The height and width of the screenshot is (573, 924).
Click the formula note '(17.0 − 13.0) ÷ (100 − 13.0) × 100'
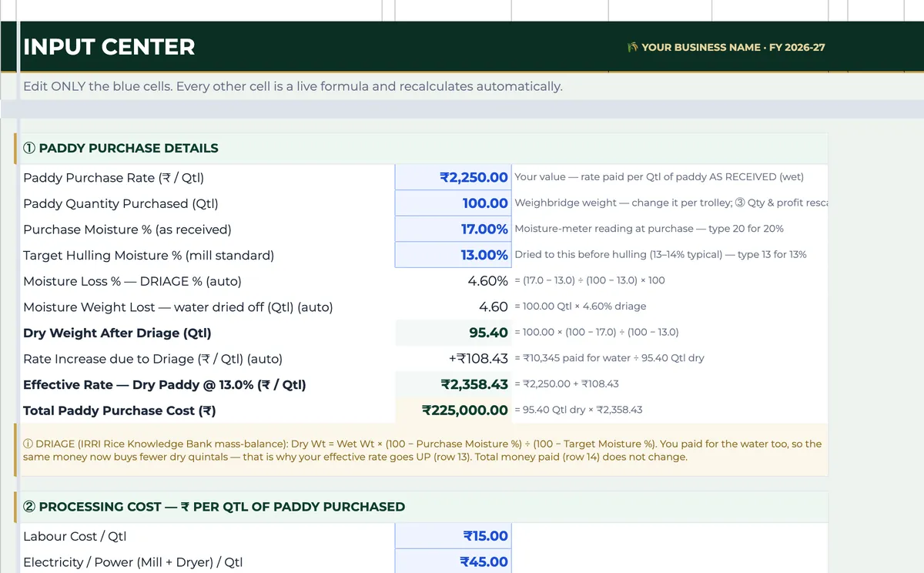click(x=590, y=281)
